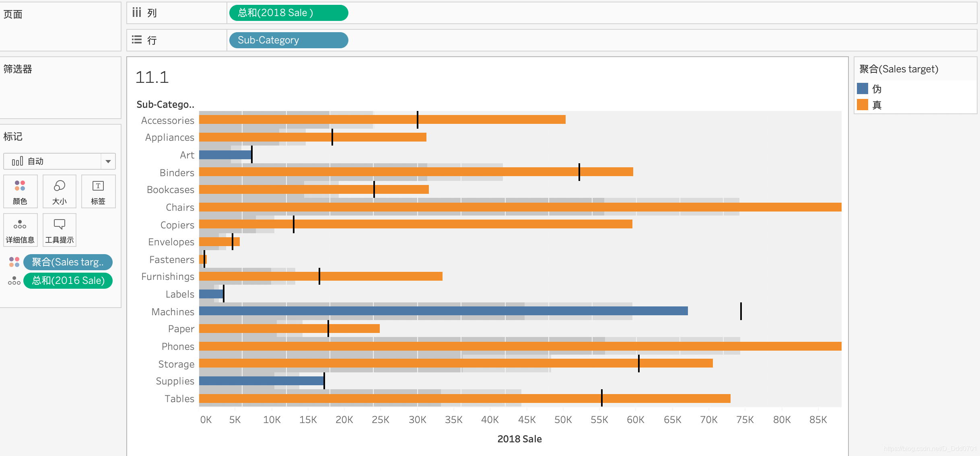Click the 2018 Sale axis title
The height and width of the screenshot is (456, 980).
[x=519, y=439]
